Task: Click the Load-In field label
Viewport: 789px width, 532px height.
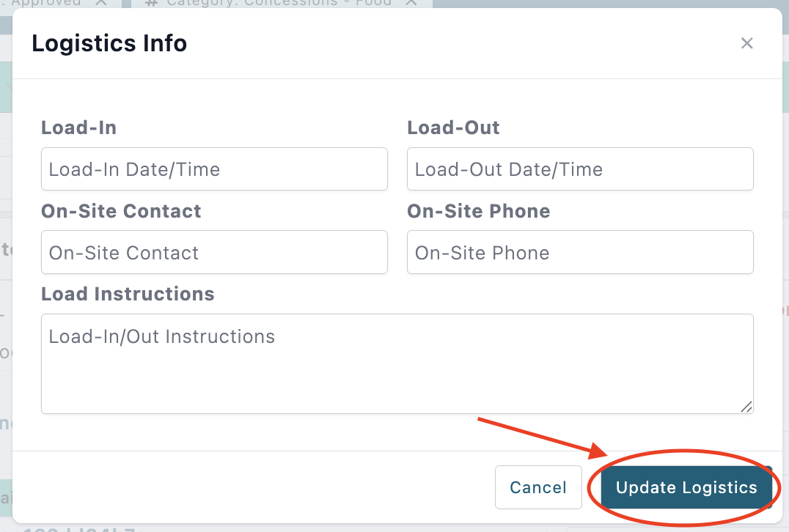Action: [79, 128]
